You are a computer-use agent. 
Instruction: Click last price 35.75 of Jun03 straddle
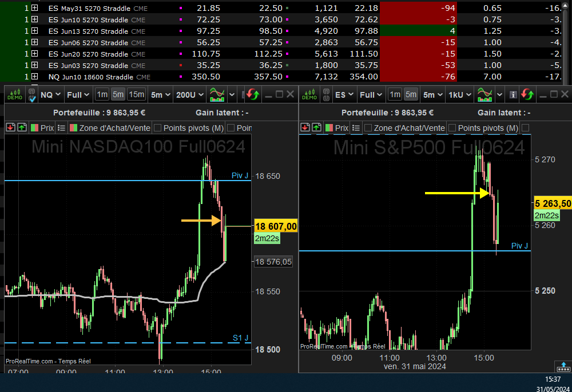coord(366,65)
